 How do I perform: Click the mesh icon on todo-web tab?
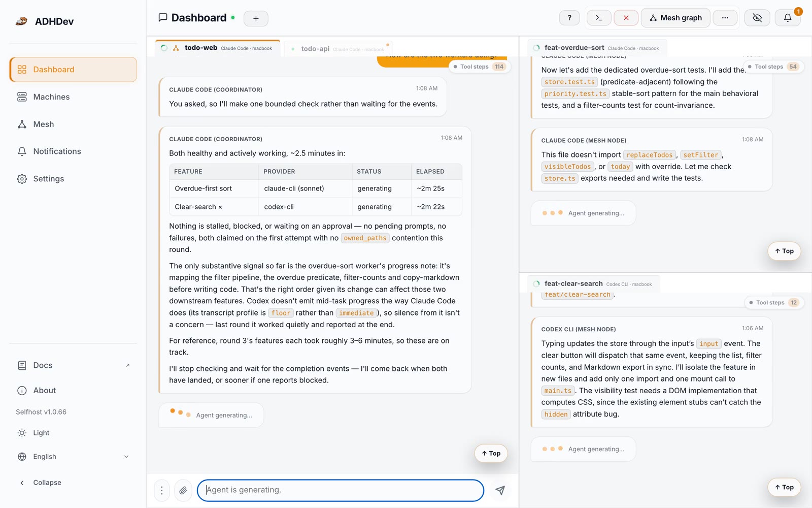[x=176, y=48]
